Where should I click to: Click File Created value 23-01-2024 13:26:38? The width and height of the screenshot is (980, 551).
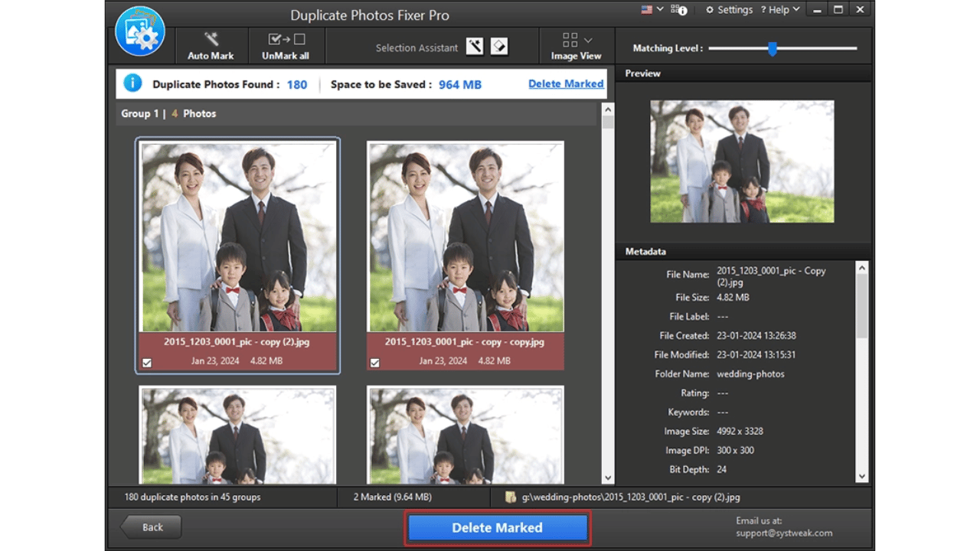click(x=756, y=335)
